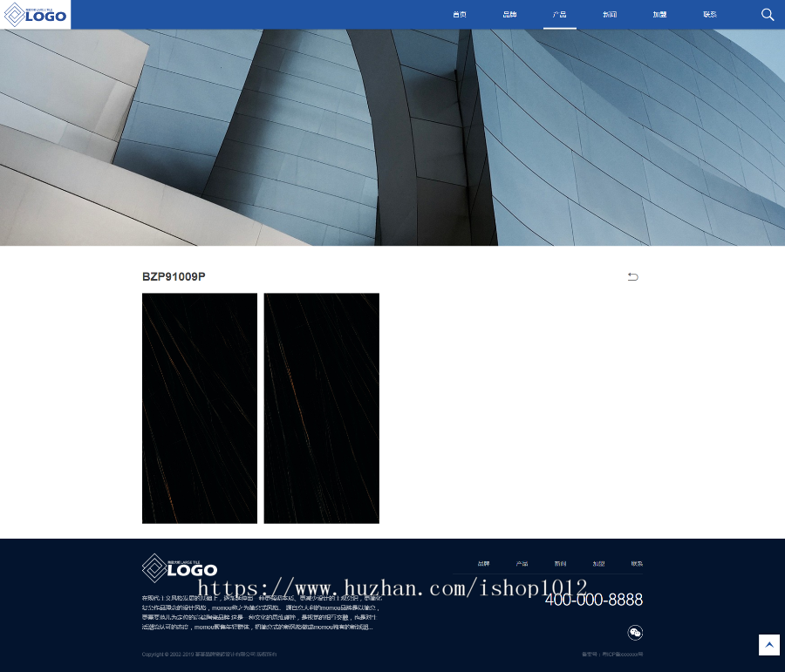Click footer 品牌 link
785x672 pixels.
pyautogui.click(x=483, y=563)
